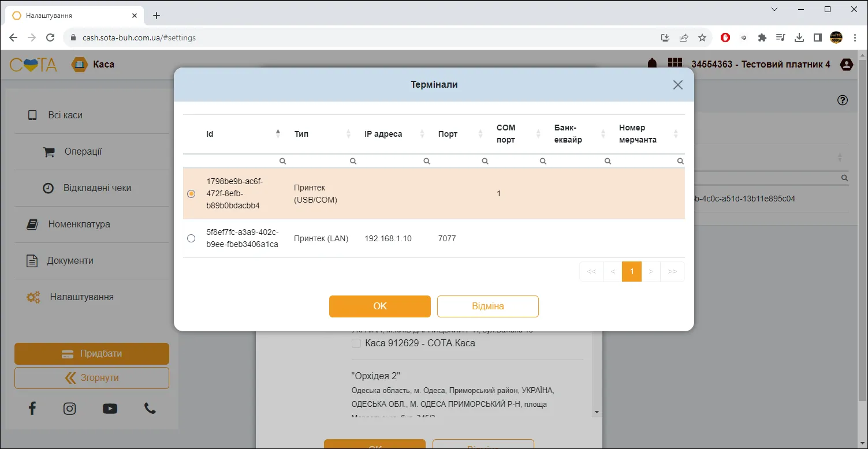Click the Каса app icon in header
Viewport: 868px width, 449px height.
pyautogui.click(x=79, y=65)
